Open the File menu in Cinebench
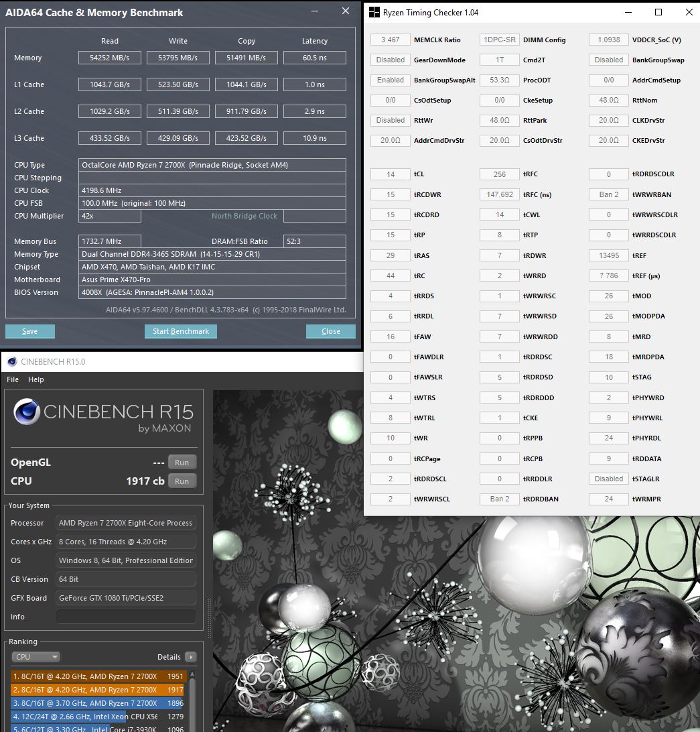This screenshot has height=732, width=700. click(13, 379)
